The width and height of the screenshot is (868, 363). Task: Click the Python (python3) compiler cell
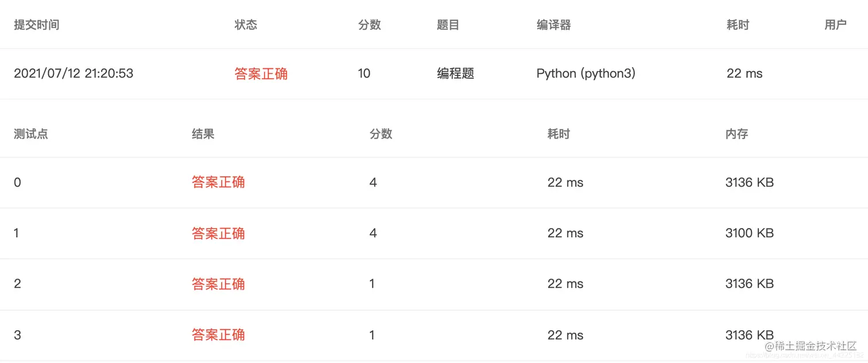pos(586,74)
